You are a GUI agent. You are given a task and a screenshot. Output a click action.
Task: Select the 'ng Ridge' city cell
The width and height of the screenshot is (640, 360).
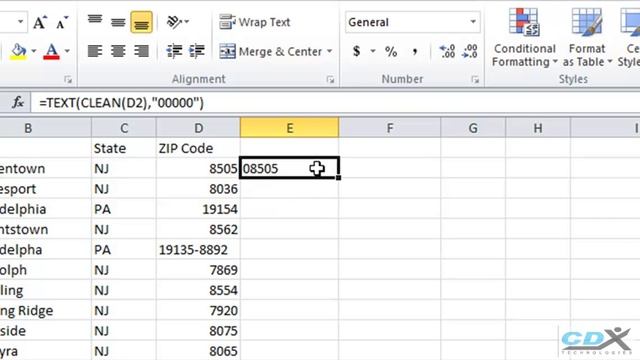tap(45, 310)
